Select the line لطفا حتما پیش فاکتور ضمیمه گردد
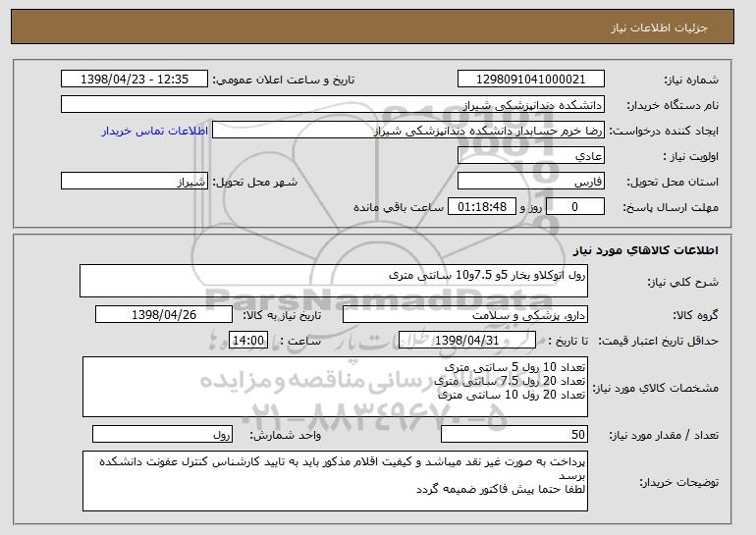Screen dimensions: 756x535 point(501,489)
